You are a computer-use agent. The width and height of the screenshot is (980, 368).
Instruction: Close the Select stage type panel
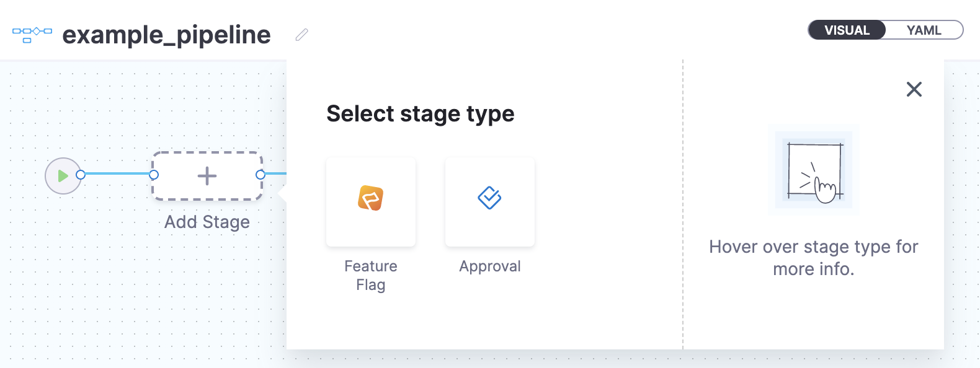(x=914, y=89)
